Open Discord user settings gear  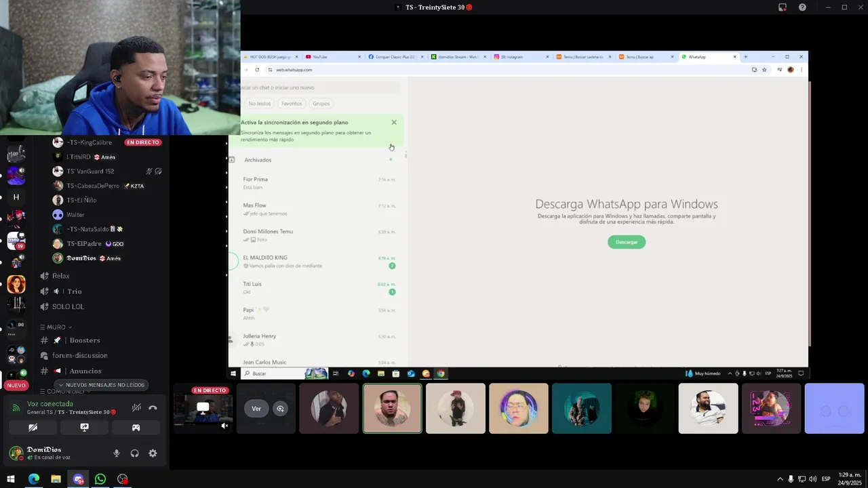(x=153, y=453)
